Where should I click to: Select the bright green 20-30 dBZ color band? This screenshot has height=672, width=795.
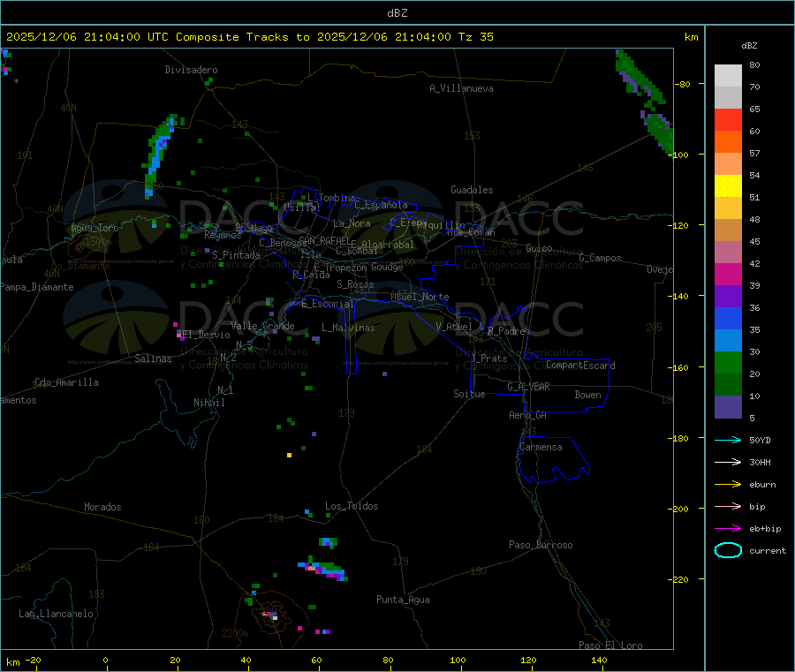coord(728,362)
